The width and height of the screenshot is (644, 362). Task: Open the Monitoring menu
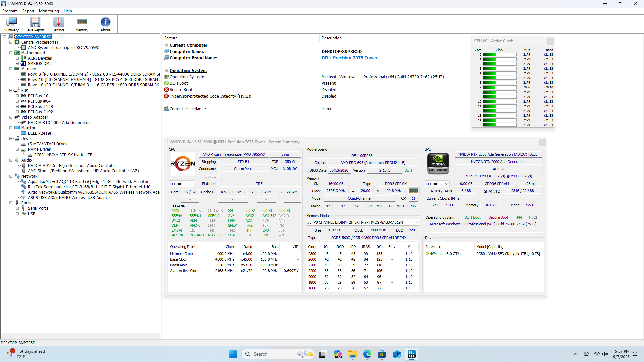point(49,11)
